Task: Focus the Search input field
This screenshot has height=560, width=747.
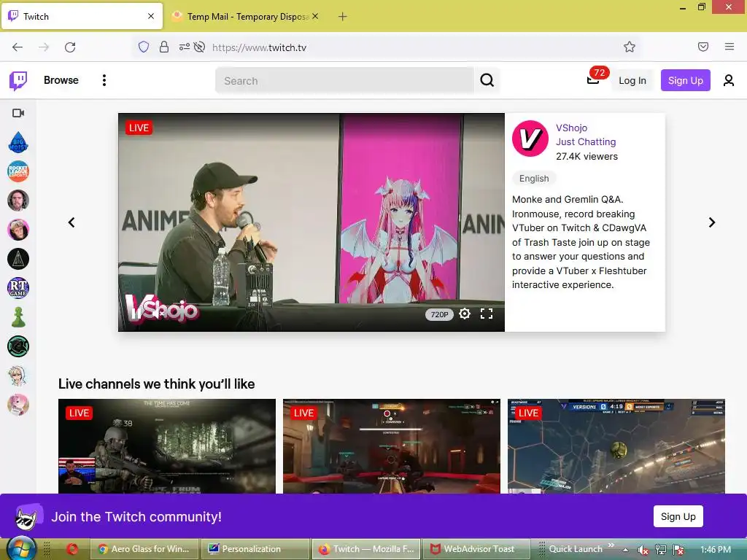Action: pyautogui.click(x=345, y=80)
